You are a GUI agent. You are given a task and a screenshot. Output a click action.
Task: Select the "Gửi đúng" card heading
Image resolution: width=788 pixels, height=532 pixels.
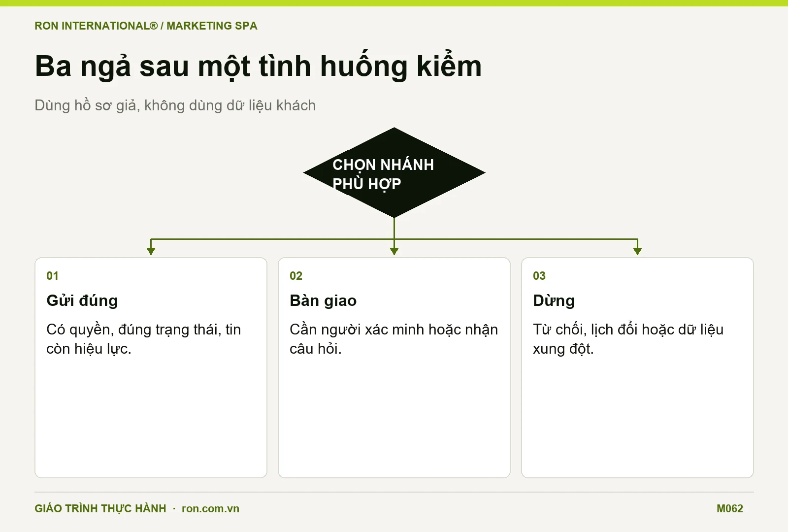click(x=82, y=300)
